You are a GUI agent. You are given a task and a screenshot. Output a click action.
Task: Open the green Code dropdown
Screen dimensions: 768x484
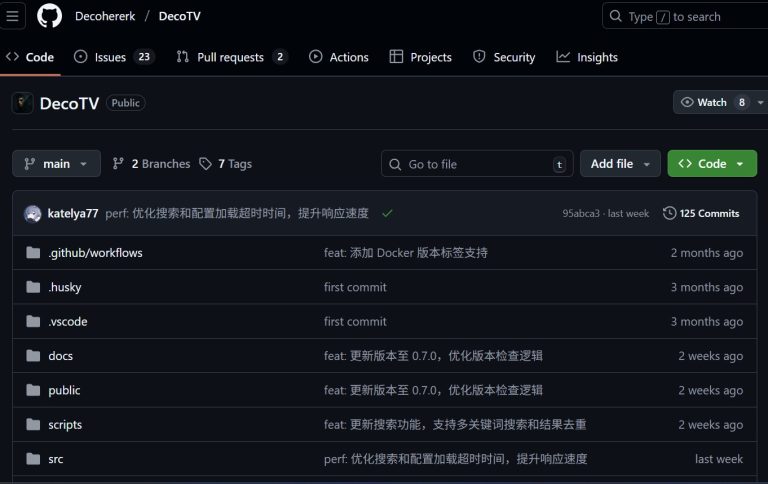[x=712, y=164]
